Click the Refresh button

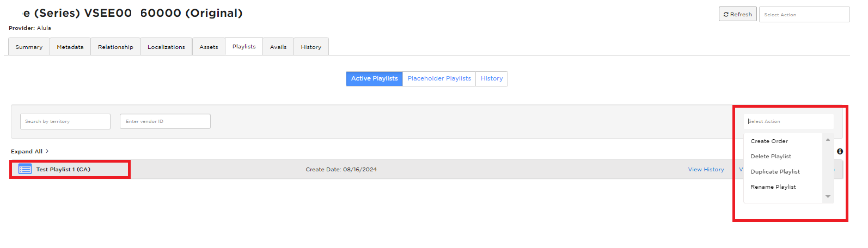pos(737,14)
